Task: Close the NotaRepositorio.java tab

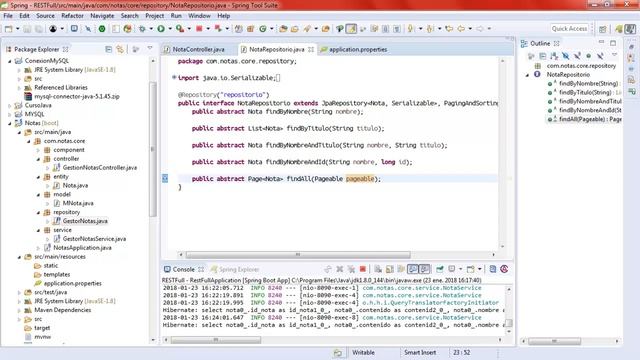Action: (x=311, y=49)
